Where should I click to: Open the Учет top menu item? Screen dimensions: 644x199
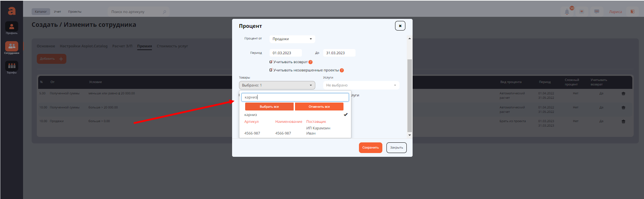(57, 12)
